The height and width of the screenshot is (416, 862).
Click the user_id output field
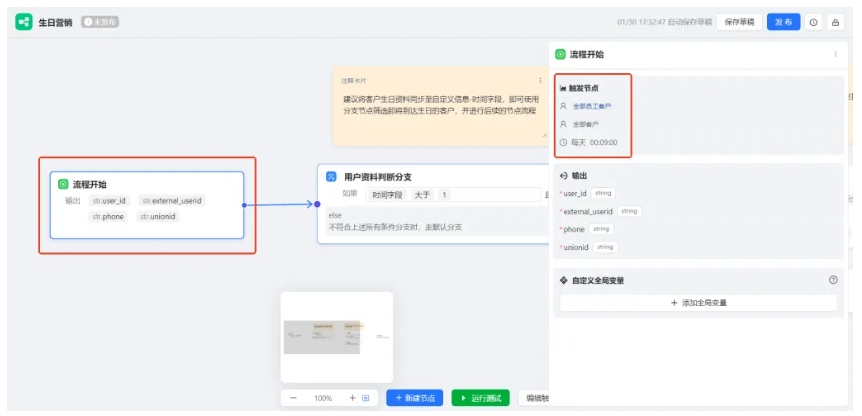[574, 193]
